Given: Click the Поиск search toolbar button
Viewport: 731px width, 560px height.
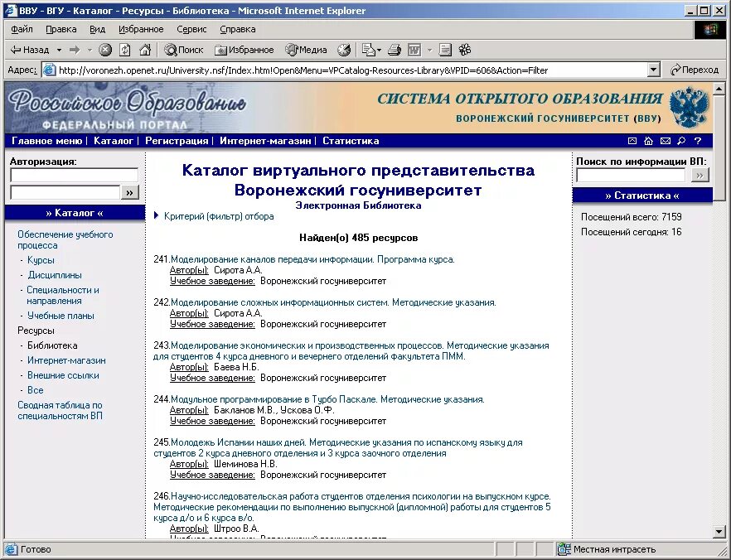Looking at the screenshot, I should [x=184, y=50].
